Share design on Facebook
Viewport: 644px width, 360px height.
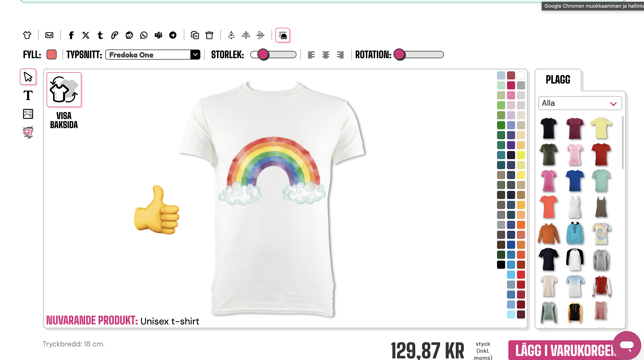tap(71, 35)
